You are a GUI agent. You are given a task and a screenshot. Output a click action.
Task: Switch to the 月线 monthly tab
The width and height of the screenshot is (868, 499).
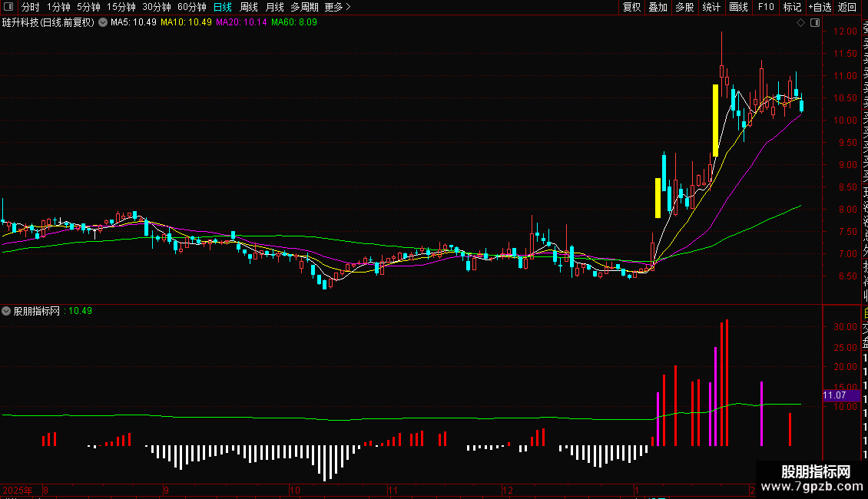coord(274,7)
